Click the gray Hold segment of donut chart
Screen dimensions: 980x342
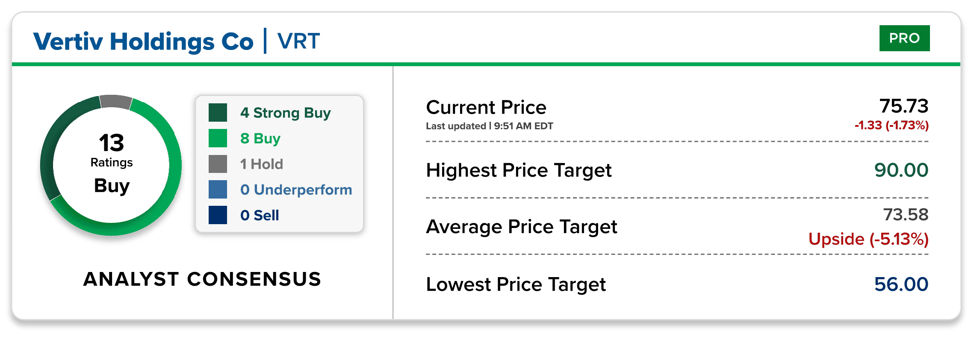(x=115, y=101)
